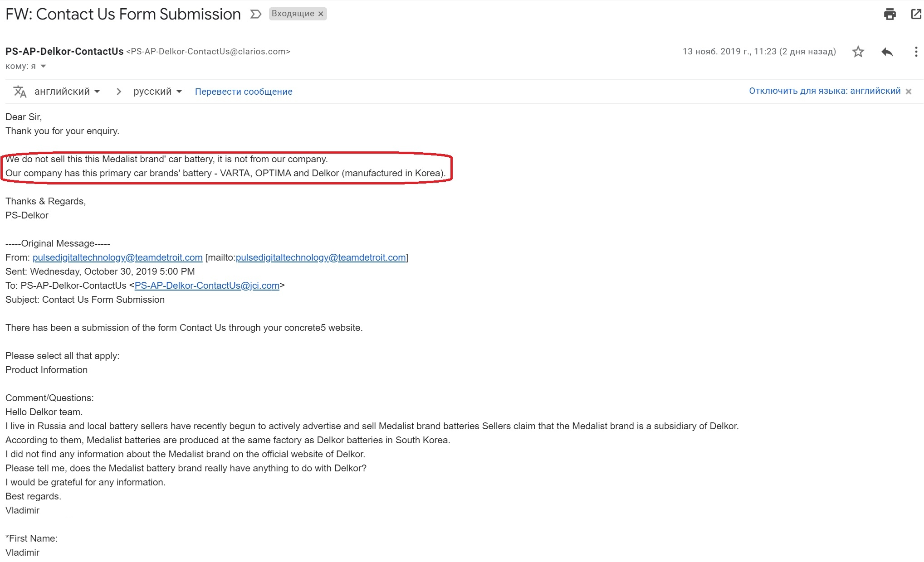Viewport: 924px width, 562px height.
Task: Click the email subject FW: Contact Us Form Submission
Action: (123, 14)
